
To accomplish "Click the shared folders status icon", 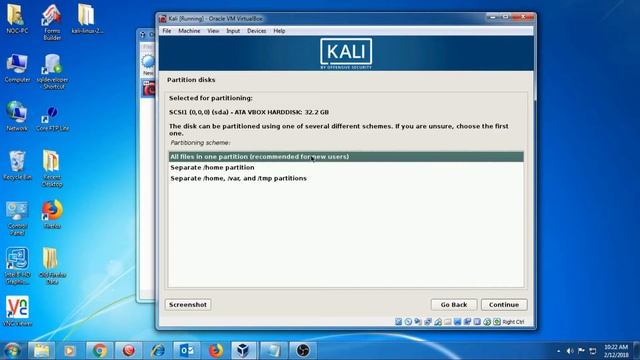I will click(448, 322).
